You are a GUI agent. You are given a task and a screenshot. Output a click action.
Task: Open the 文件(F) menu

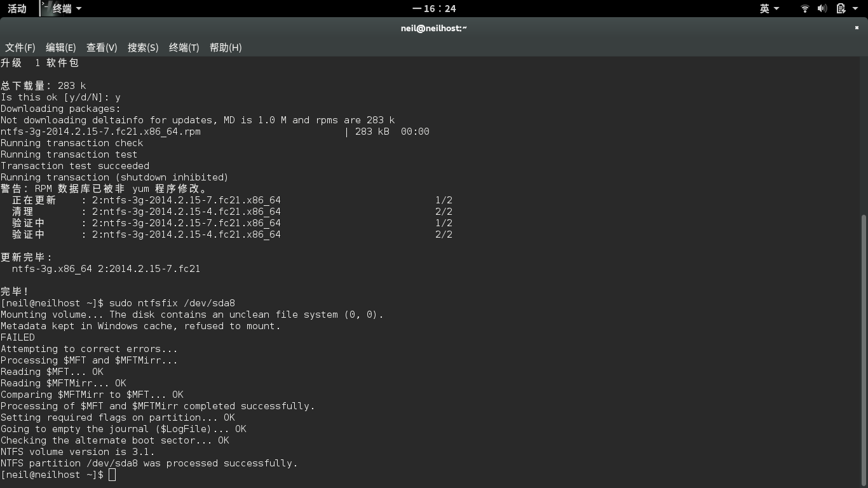(x=20, y=48)
